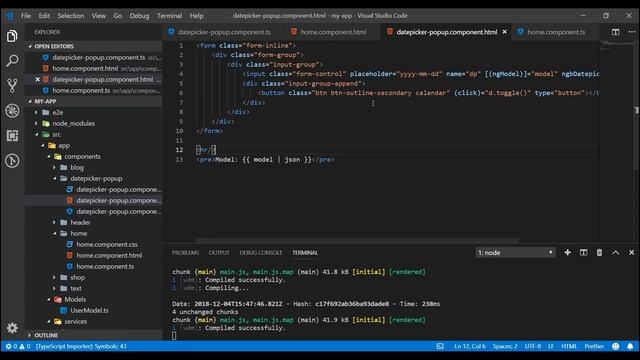Image resolution: width=640 pixels, height=360 pixels.
Task: Click the status bar icon left of Ln 12
Action: point(440,346)
